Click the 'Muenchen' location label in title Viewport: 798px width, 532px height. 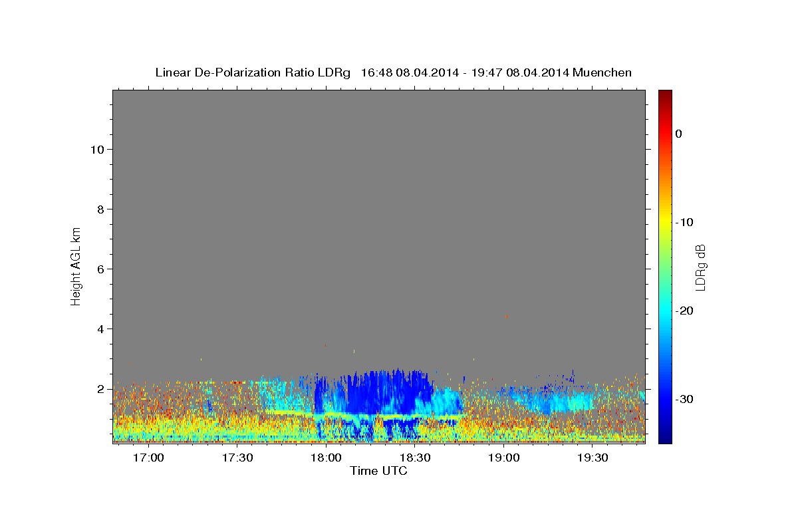[602, 72]
